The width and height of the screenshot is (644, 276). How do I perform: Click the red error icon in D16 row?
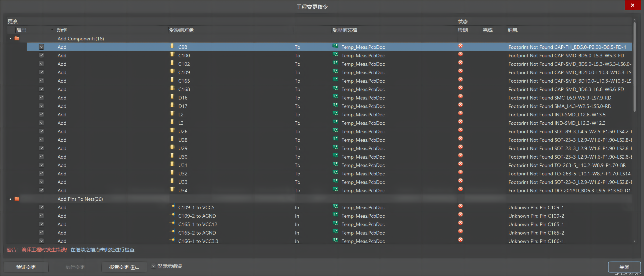460,96
